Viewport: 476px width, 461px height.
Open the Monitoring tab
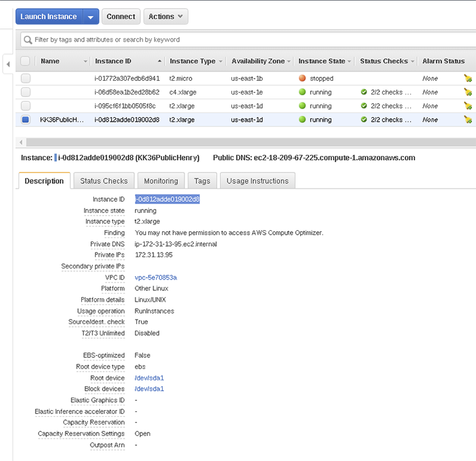point(161,181)
